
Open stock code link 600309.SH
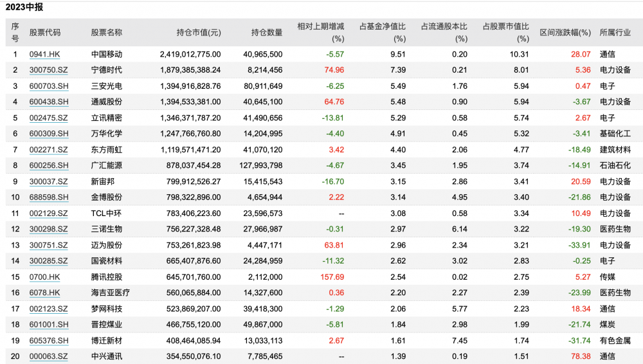coord(49,134)
